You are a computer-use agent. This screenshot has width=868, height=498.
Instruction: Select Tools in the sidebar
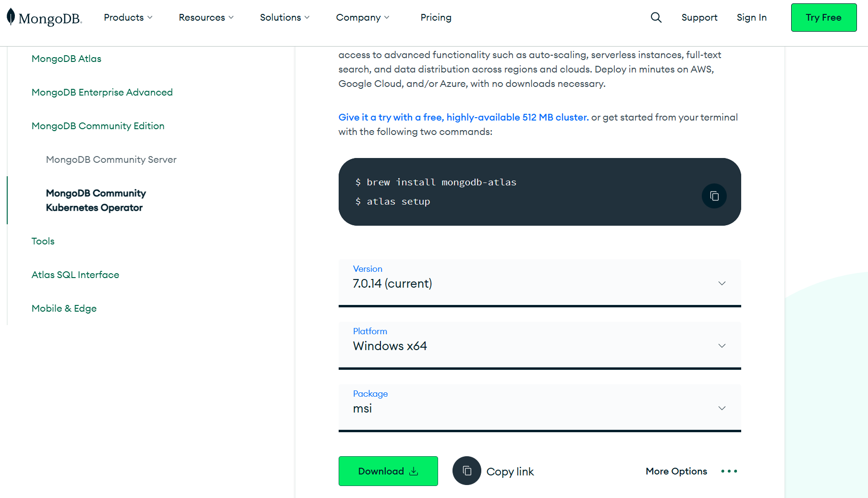43,241
